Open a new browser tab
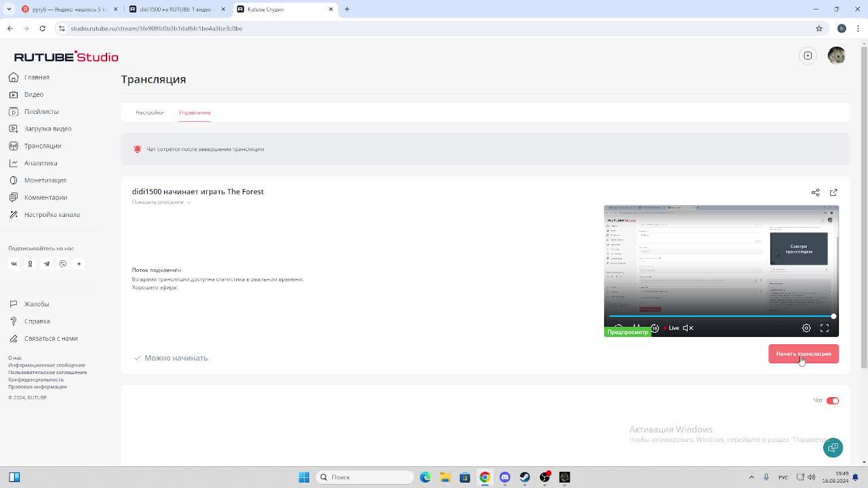 (x=347, y=9)
